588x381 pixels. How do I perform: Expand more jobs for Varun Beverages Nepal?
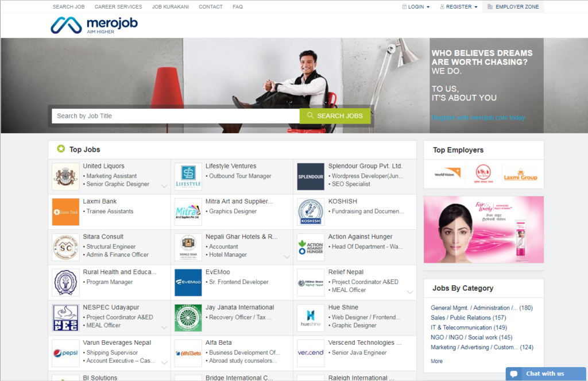(164, 363)
